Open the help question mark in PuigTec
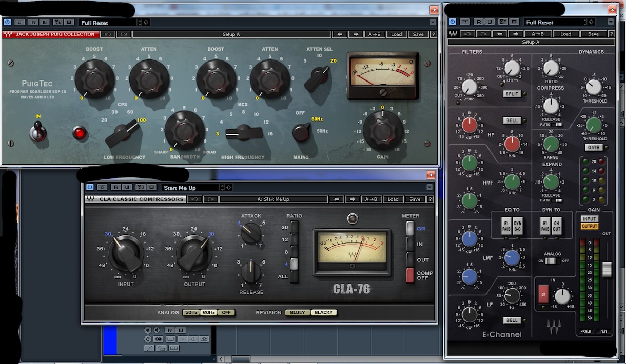 (434, 34)
